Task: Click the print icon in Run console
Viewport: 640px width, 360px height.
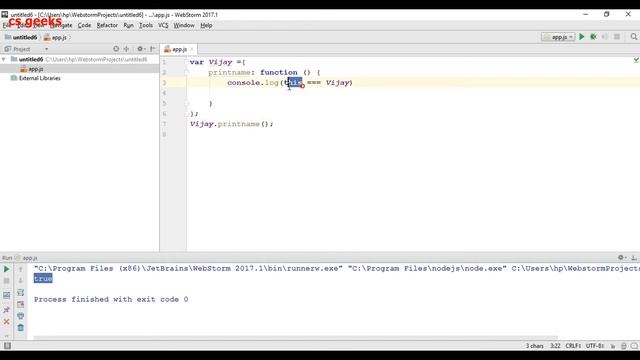Action: pyautogui.click(x=20, y=316)
